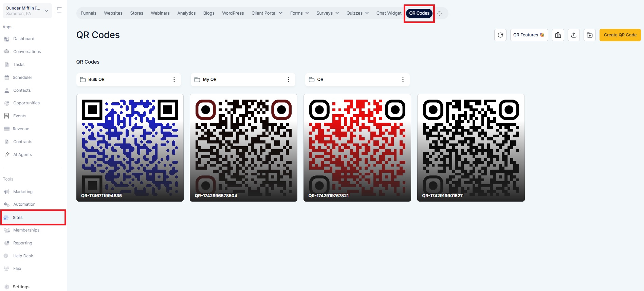Select the QR Codes tab
Image resolution: width=644 pixels, height=291 pixels.
(x=419, y=13)
